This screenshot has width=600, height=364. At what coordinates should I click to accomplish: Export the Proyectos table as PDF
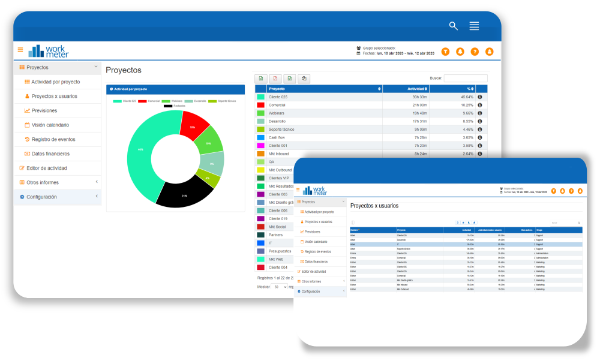275,79
